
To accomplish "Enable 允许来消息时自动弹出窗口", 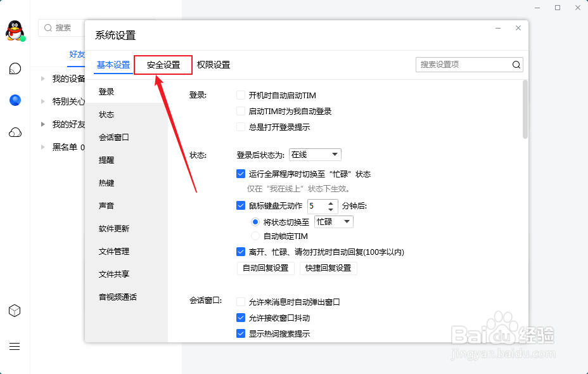I will point(241,302).
